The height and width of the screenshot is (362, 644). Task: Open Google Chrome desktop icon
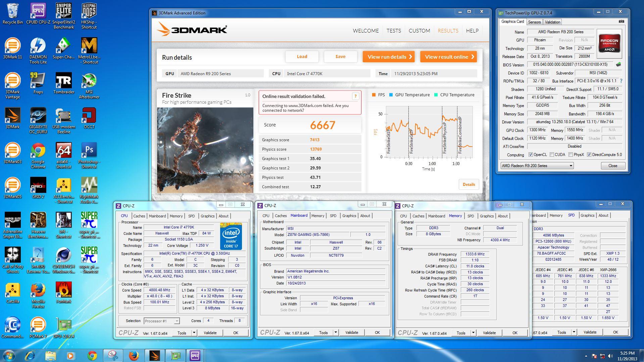tap(38, 155)
